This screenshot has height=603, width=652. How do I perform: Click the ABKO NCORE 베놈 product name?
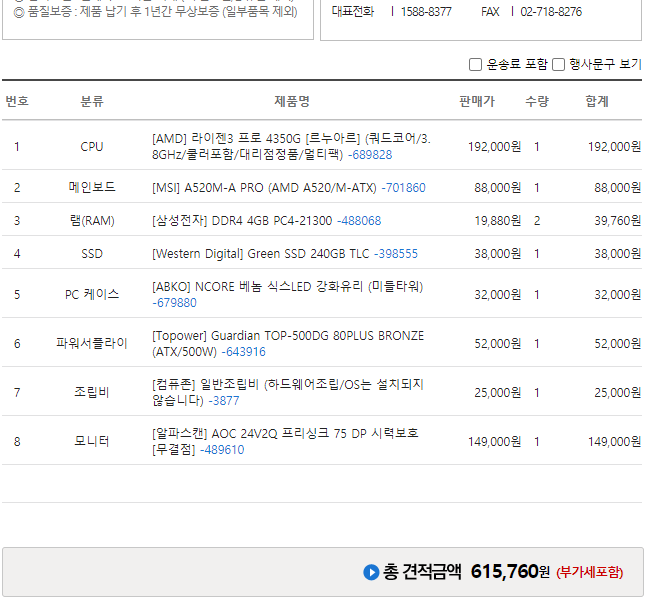pos(287,287)
